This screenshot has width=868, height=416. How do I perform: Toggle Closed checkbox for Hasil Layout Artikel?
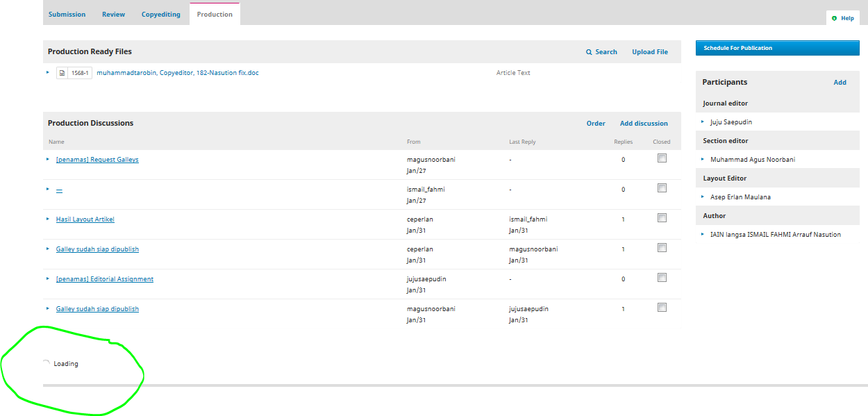coord(662,218)
